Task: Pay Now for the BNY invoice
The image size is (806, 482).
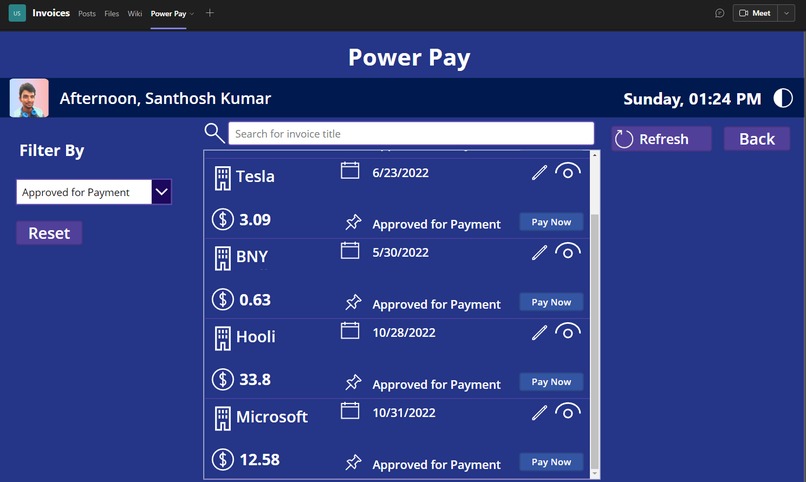Action: (551, 302)
